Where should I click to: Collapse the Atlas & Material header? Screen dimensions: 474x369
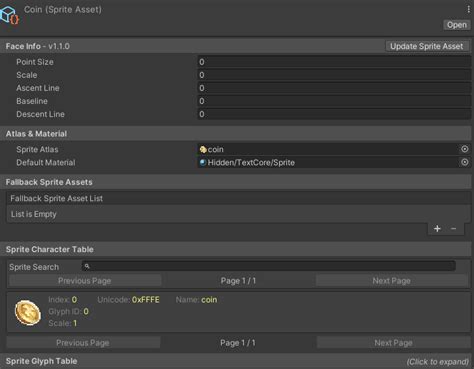[237, 134]
